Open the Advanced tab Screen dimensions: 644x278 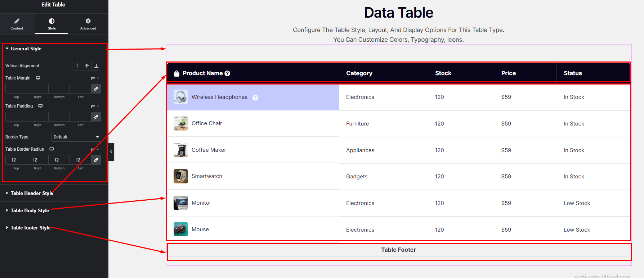point(88,24)
